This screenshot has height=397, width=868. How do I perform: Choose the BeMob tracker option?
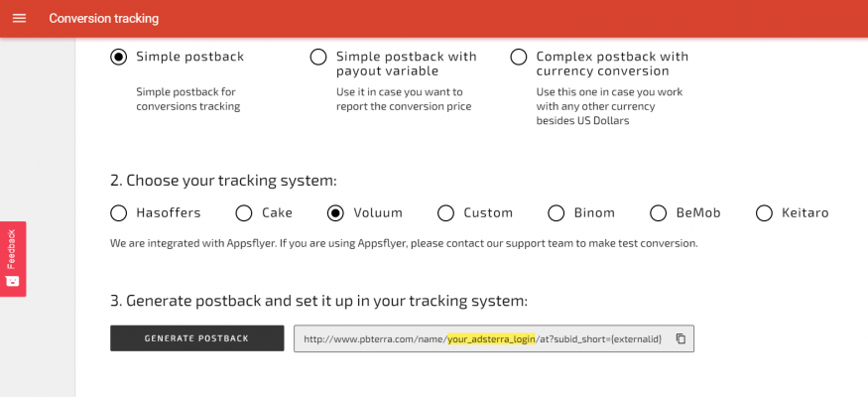(659, 213)
